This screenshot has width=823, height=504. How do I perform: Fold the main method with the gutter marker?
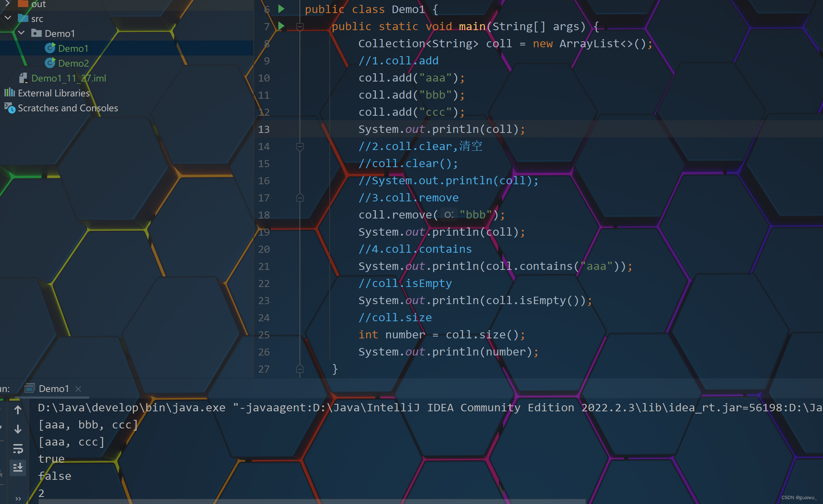(x=300, y=26)
